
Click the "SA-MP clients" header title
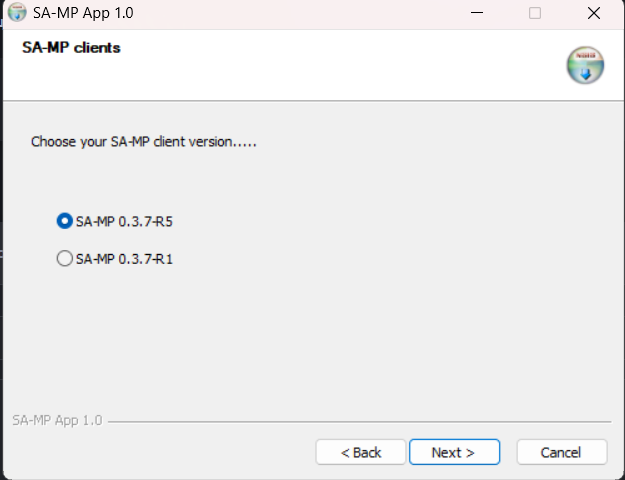click(71, 47)
